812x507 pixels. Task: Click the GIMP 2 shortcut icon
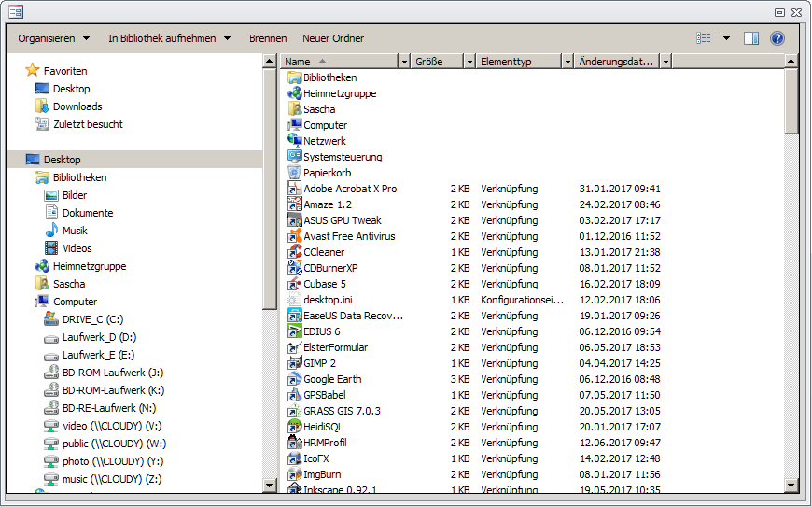pos(295,363)
